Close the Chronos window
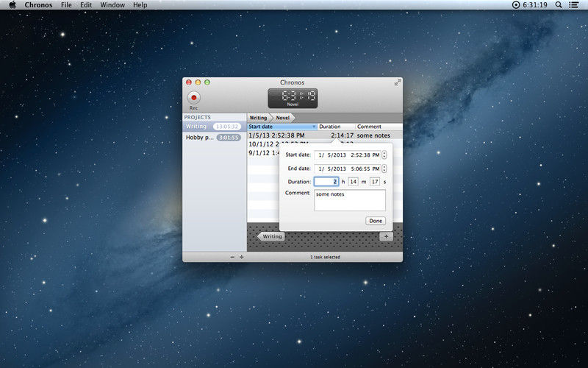This screenshot has width=588, height=368. 189,82
